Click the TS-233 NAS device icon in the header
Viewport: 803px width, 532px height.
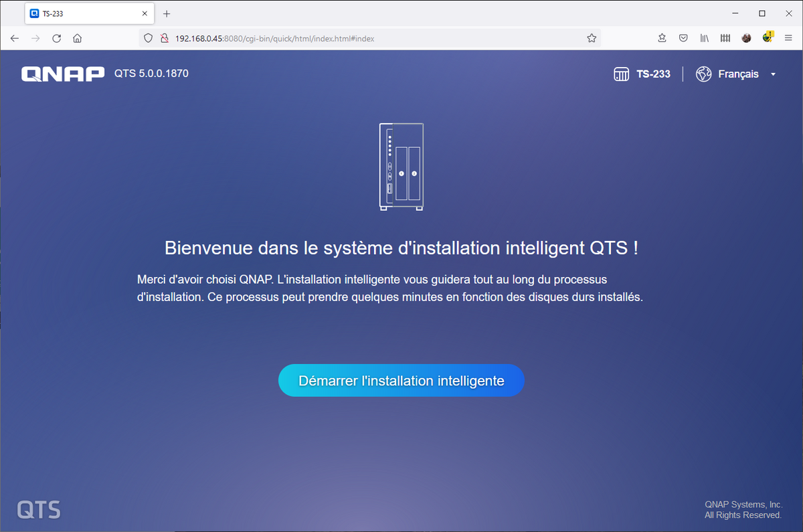pyautogui.click(x=622, y=74)
